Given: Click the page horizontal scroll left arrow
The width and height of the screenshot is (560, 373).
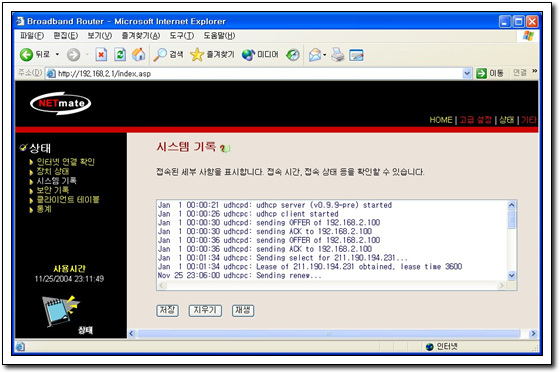Looking at the screenshot, I should [131, 334].
